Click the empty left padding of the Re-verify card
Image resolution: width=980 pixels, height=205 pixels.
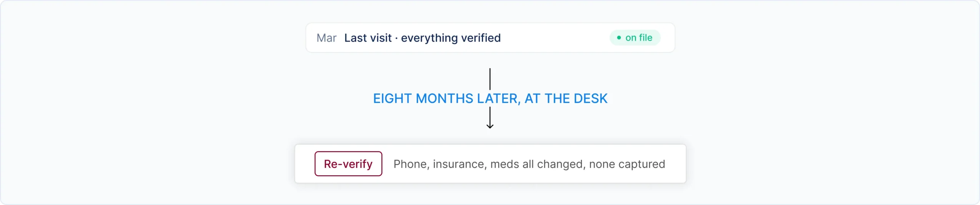tap(305, 164)
